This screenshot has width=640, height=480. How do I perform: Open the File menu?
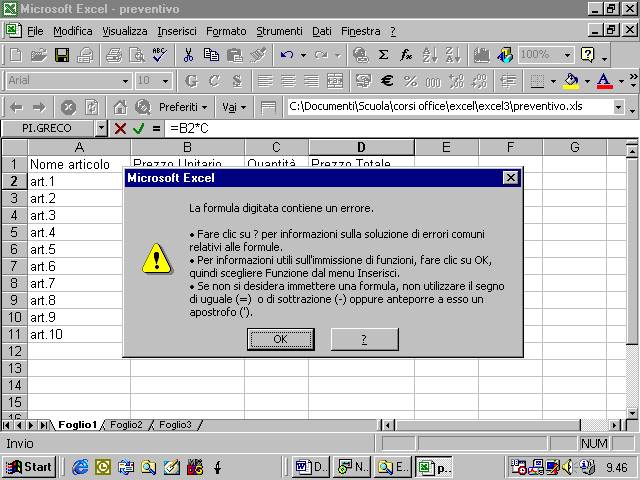coord(35,31)
